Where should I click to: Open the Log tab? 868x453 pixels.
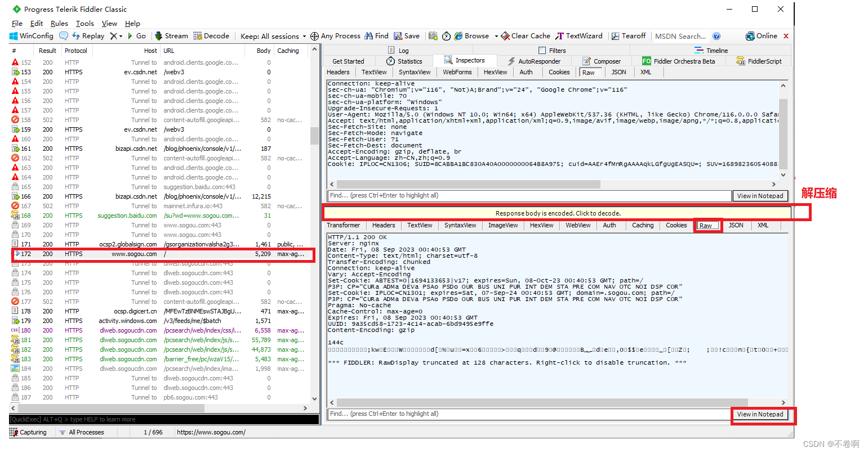[x=398, y=51]
